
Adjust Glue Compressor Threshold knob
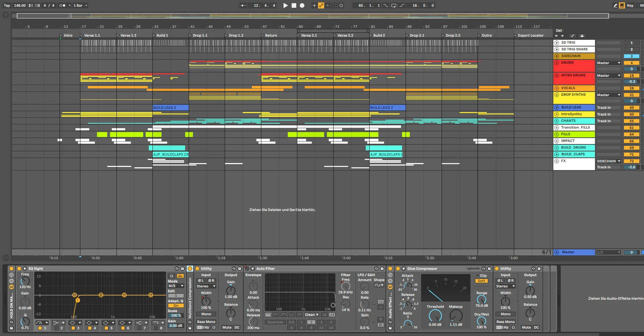[435, 316]
